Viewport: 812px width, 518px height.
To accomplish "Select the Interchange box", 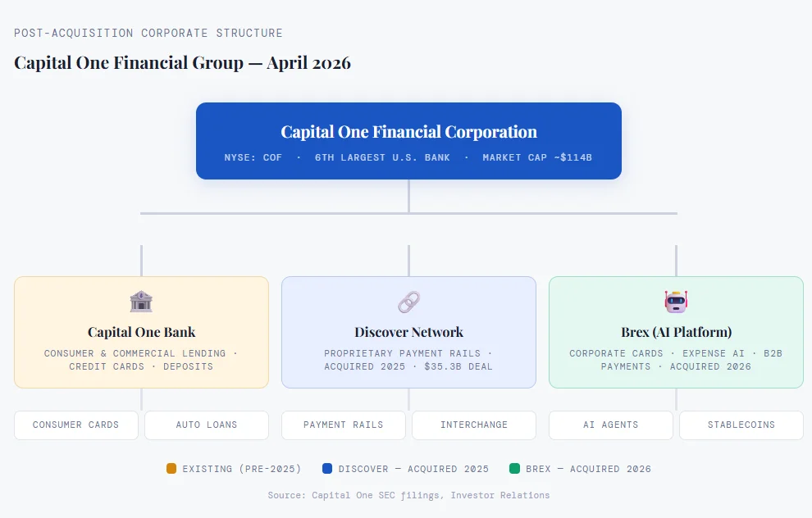I will [x=474, y=425].
